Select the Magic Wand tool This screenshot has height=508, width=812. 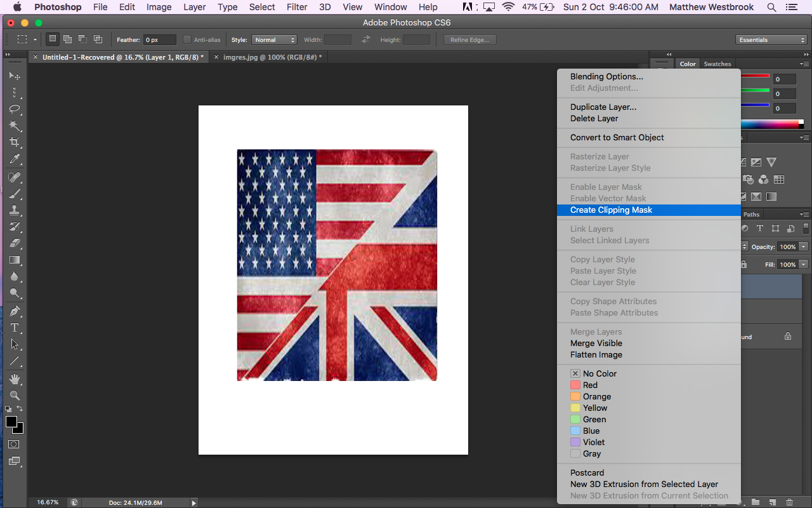tap(15, 126)
